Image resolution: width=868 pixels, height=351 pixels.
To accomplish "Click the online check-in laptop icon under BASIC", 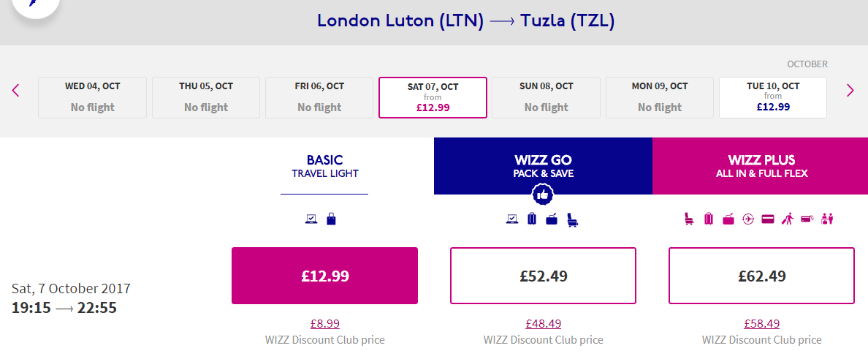I will coord(311,219).
